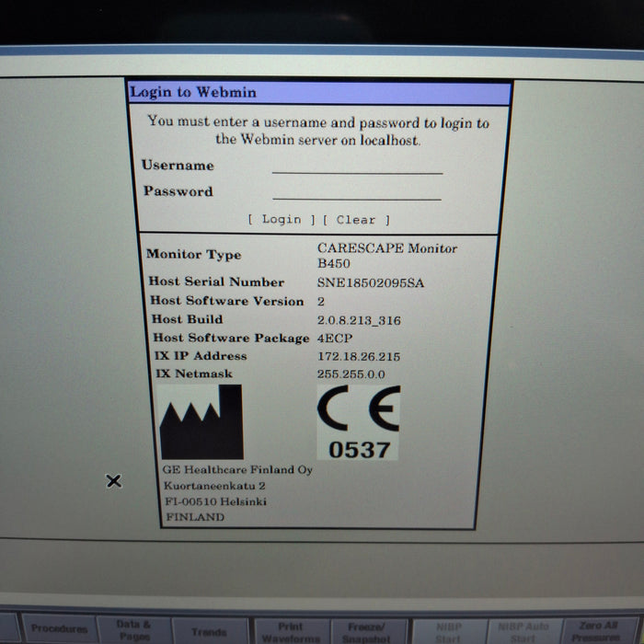Click the IX IP Address value 172.18.26.215
Viewport: 644px width, 644px height.
[x=360, y=356]
